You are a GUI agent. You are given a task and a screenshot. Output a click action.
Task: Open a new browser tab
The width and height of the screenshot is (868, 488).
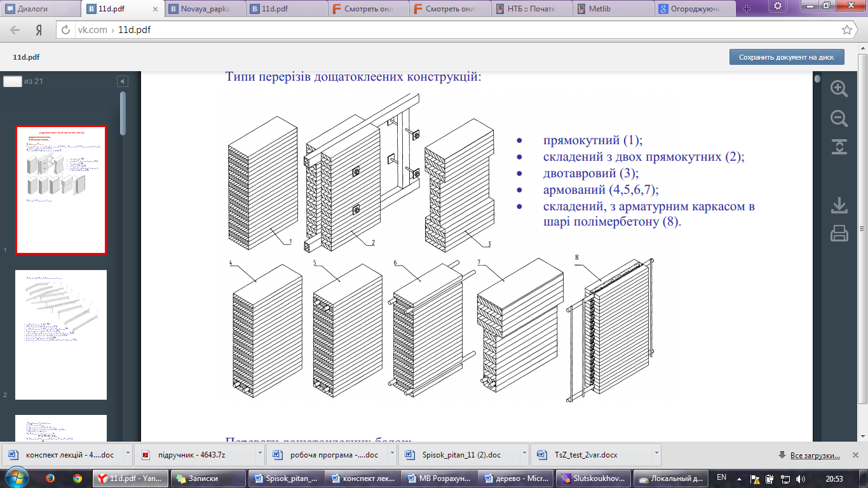click(x=746, y=9)
